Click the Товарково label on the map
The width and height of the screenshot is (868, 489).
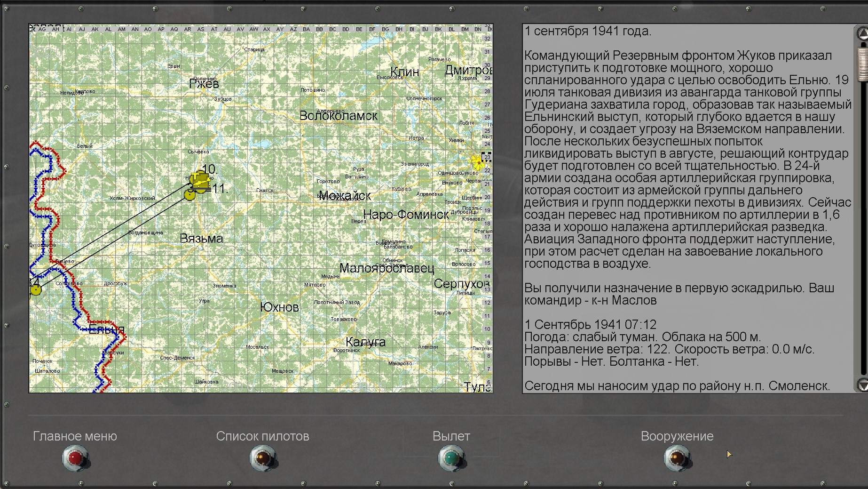click(x=344, y=319)
